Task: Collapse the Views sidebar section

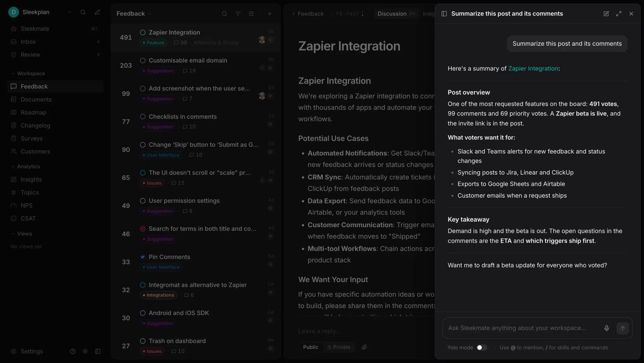Action: (22, 234)
